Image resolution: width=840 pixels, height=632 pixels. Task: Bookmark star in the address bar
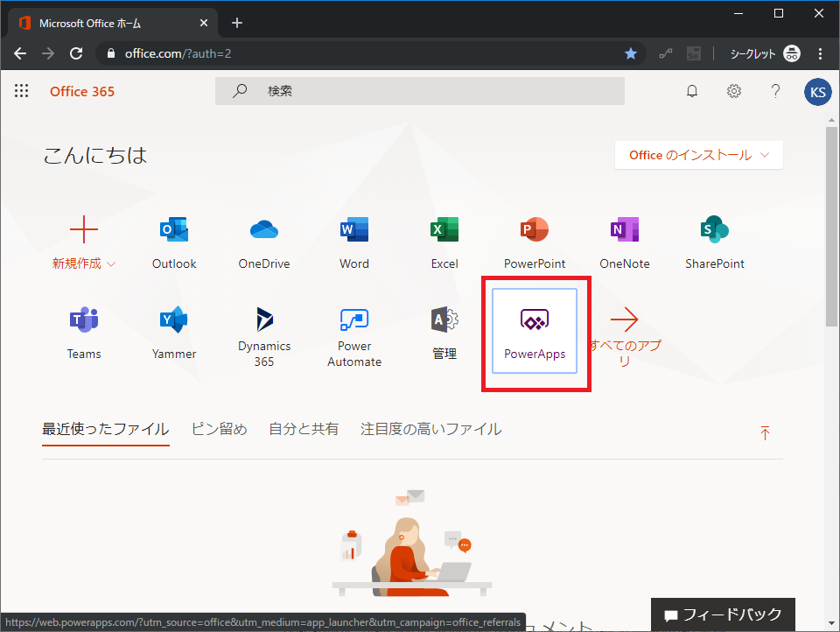pos(631,53)
